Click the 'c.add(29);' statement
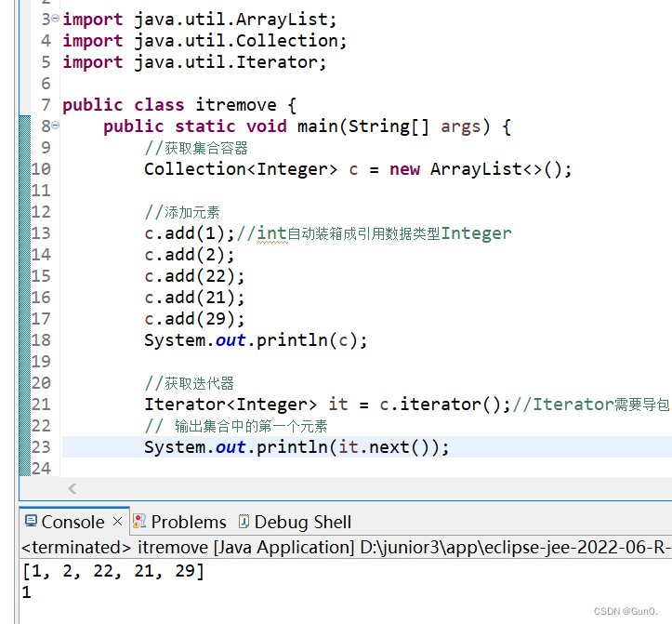The width and height of the screenshot is (672, 624). point(194,319)
